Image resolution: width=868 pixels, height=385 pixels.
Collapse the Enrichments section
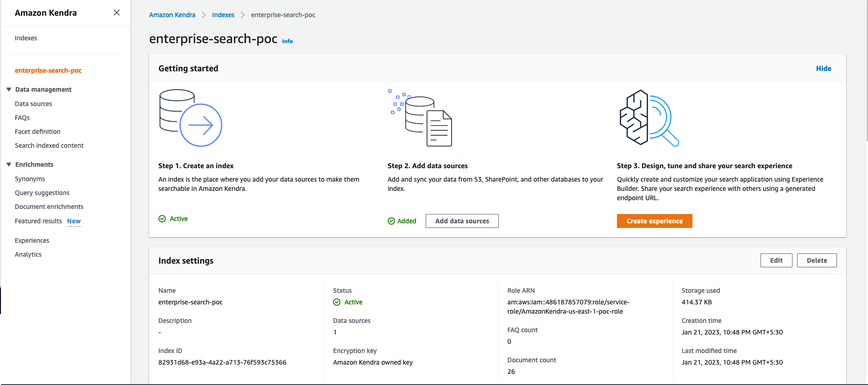click(9, 164)
